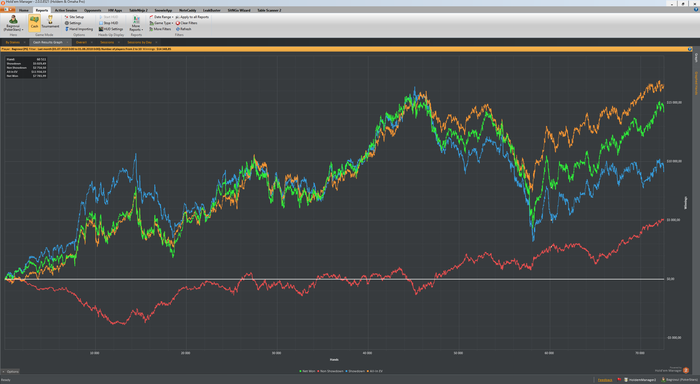Open the Date Range dropdown
This screenshot has height=384, width=700.
tap(162, 17)
